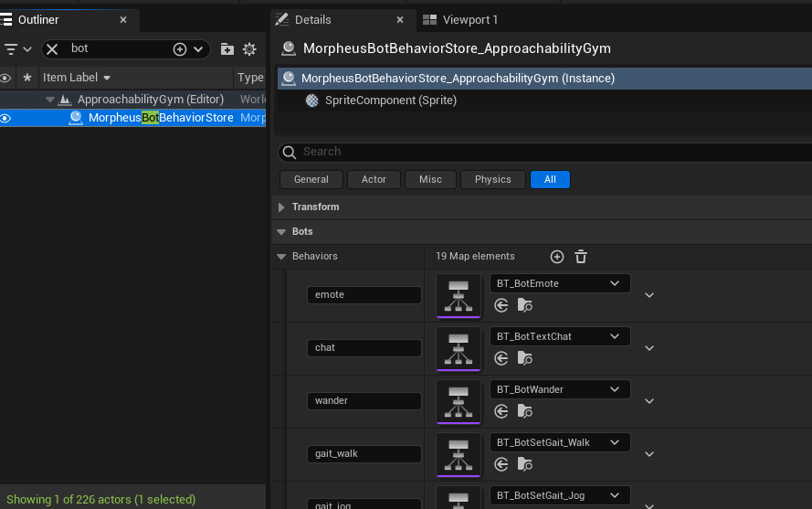Viewport: 812px width, 509px height.
Task: Add a new Behaviors map element
Action: click(556, 257)
